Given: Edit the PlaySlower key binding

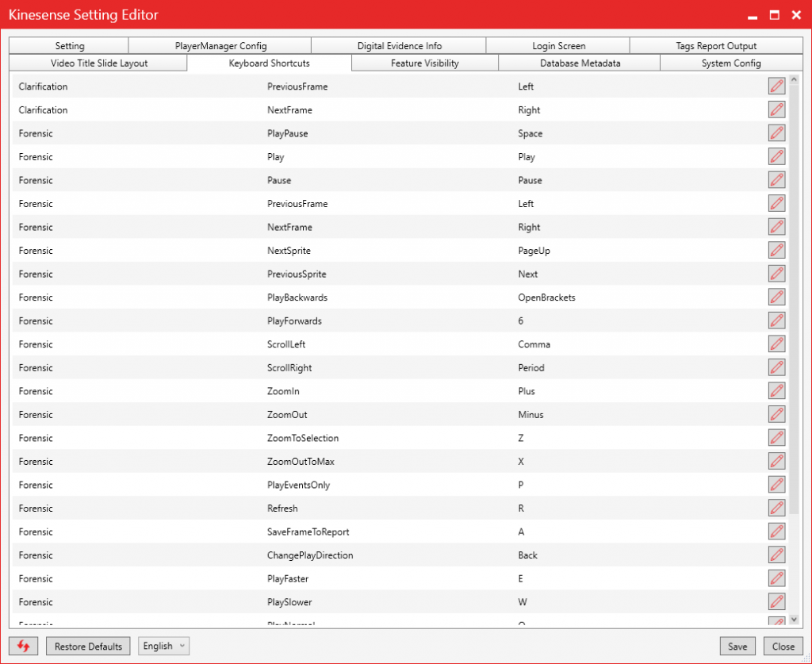Looking at the screenshot, I should point(776,601).
